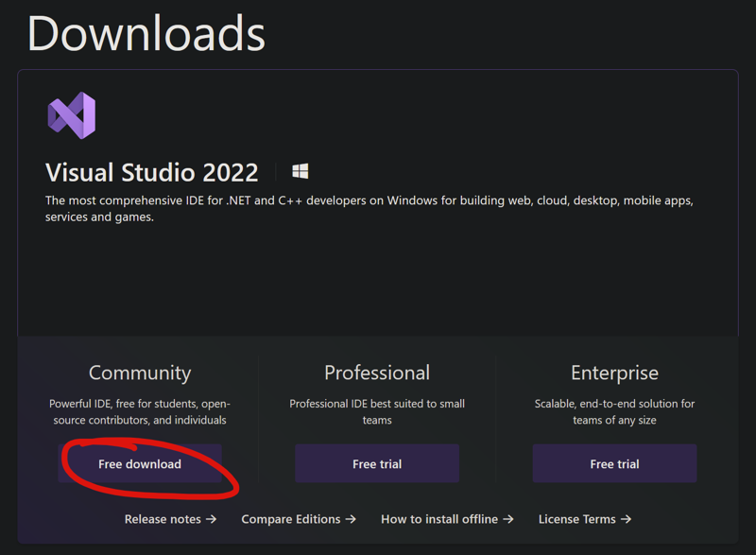Click the Windows platform logo icon
756x555 pixels.
tap(300, 171)
